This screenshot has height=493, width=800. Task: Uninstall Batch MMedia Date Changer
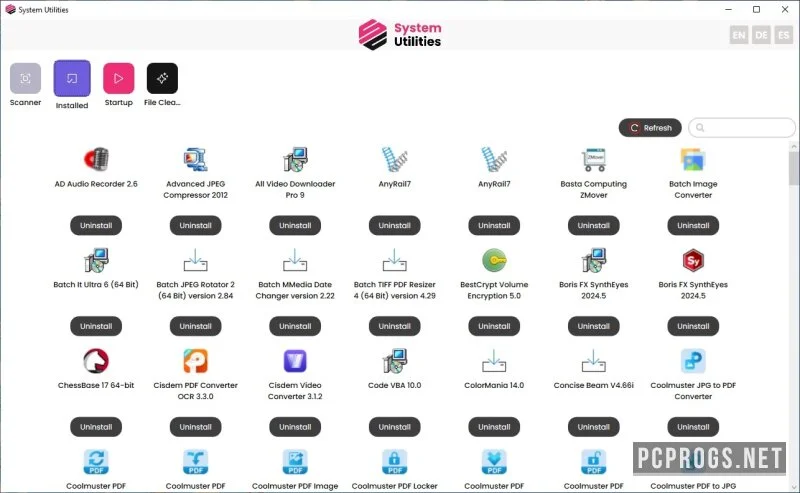[295, 326]
